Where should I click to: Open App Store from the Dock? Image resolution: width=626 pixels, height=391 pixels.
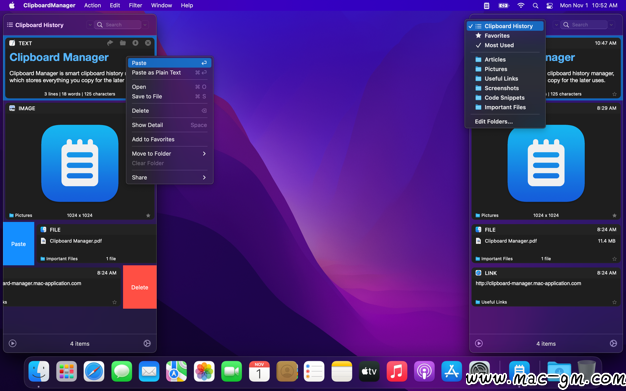tap(452, 371)
